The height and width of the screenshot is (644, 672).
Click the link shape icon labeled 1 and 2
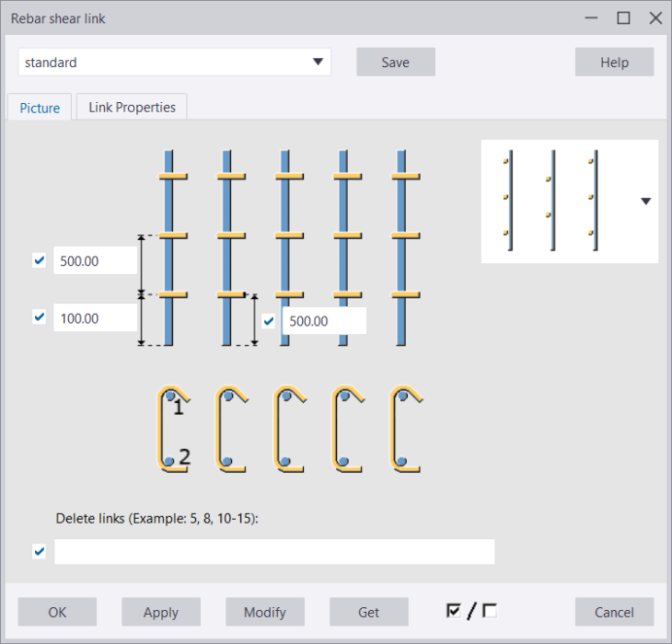172,429
